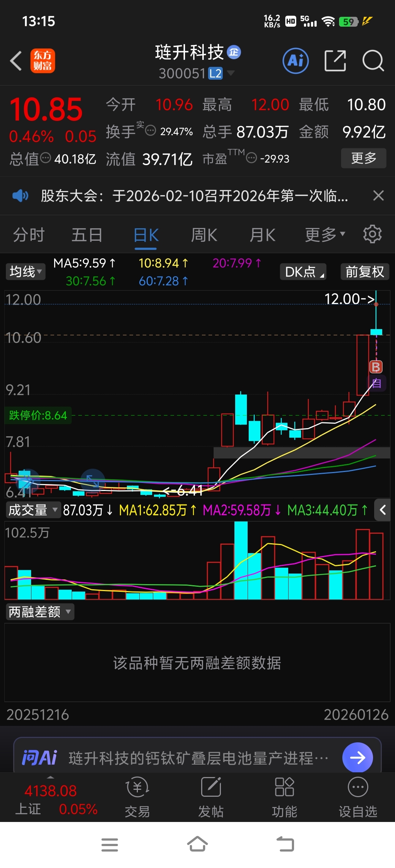The width and height of the screenshot is (395, 868).
Task: Tap the blue 企 badge next to 琏升科技
Action: 234,52
